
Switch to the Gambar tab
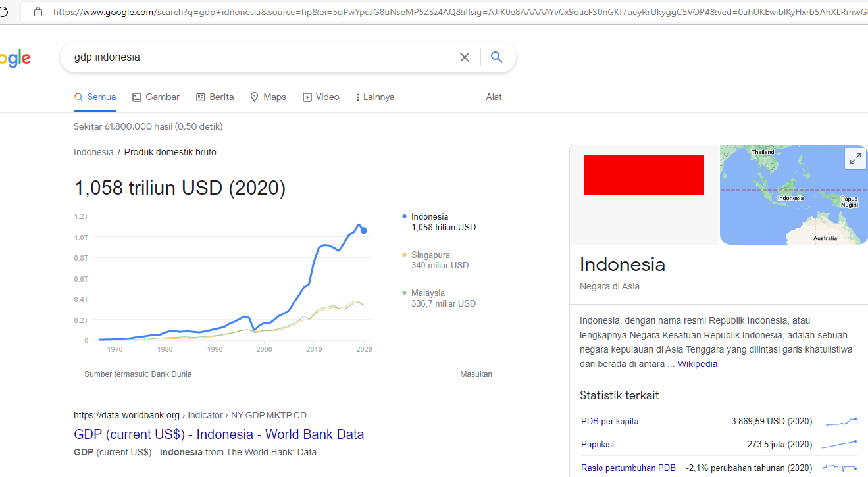[x=156, y=97]
